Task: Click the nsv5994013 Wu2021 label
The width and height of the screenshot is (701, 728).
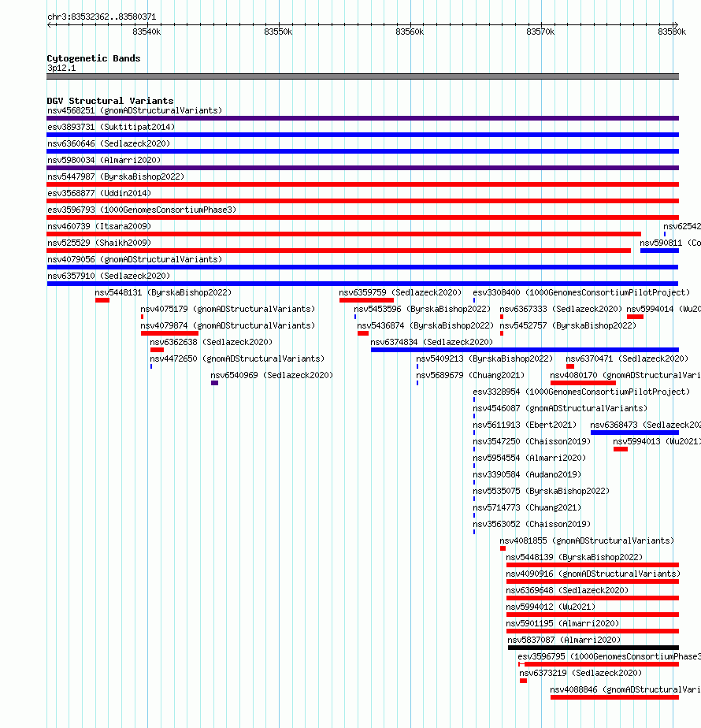Action: pyautogui.click(x=657, y=441)
